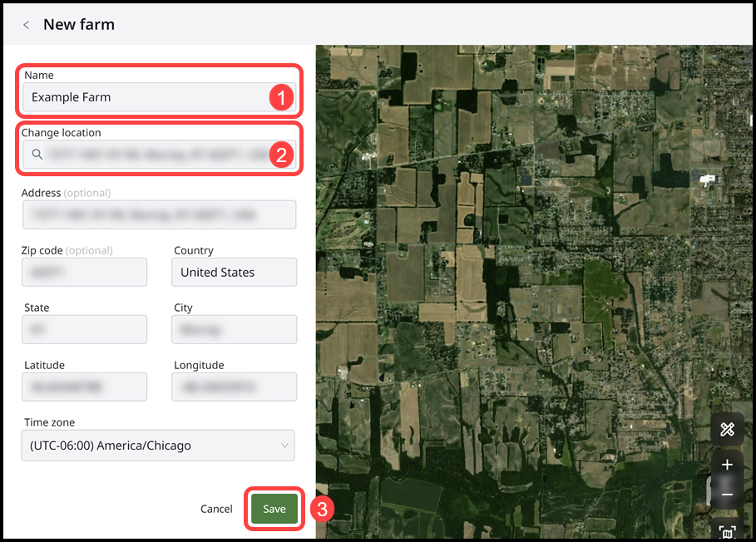Click the State input field
Viewport: 756px width, 542px height.
[x=84, y=329]
